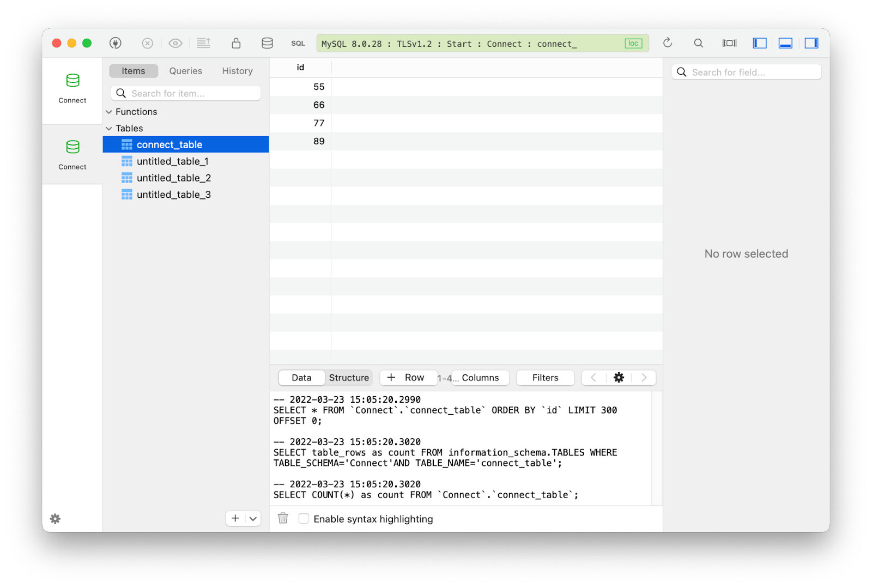Collapse the Tables section
Screen dimensions: 872x588
[109, 128]
